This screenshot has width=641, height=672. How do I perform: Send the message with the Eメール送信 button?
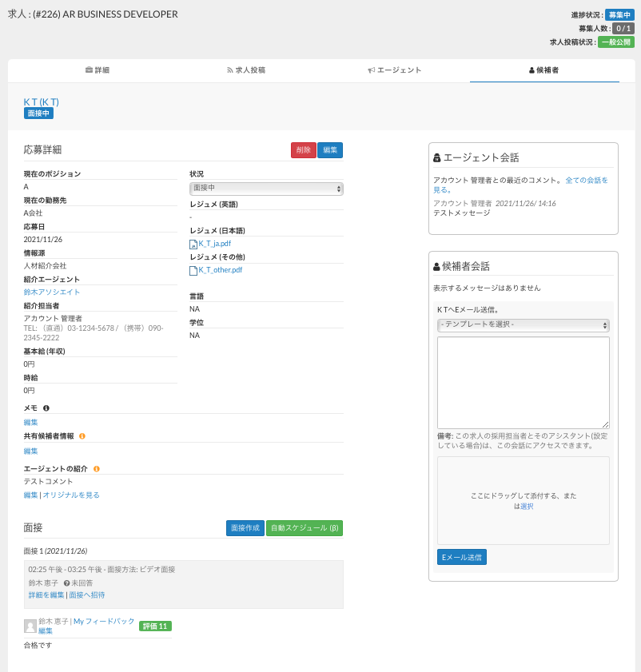coord(462,557)
